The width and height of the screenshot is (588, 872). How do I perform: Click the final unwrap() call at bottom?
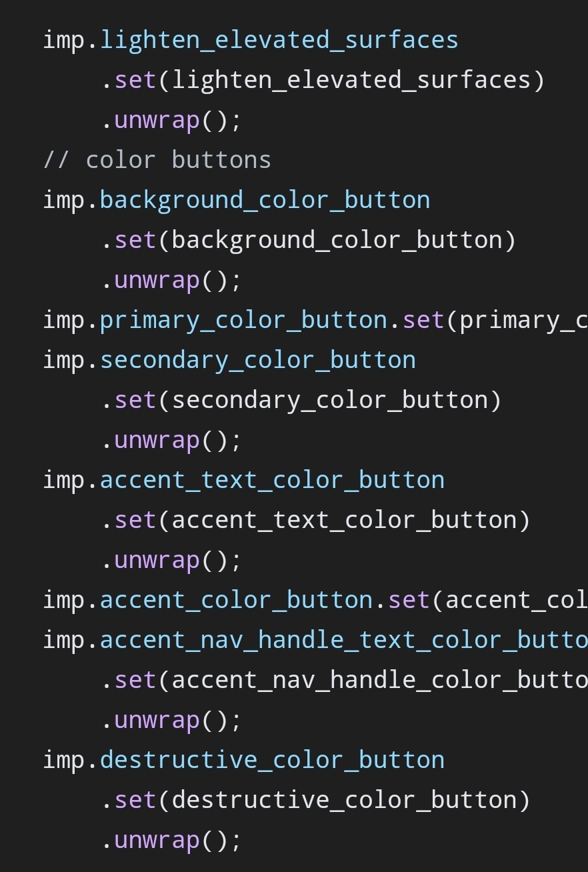tap(171, 840)
